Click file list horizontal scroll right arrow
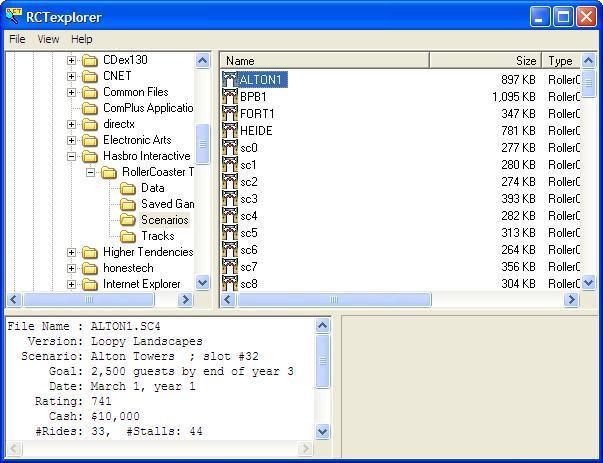The image size is (603, 463). [x=571, y=300]
